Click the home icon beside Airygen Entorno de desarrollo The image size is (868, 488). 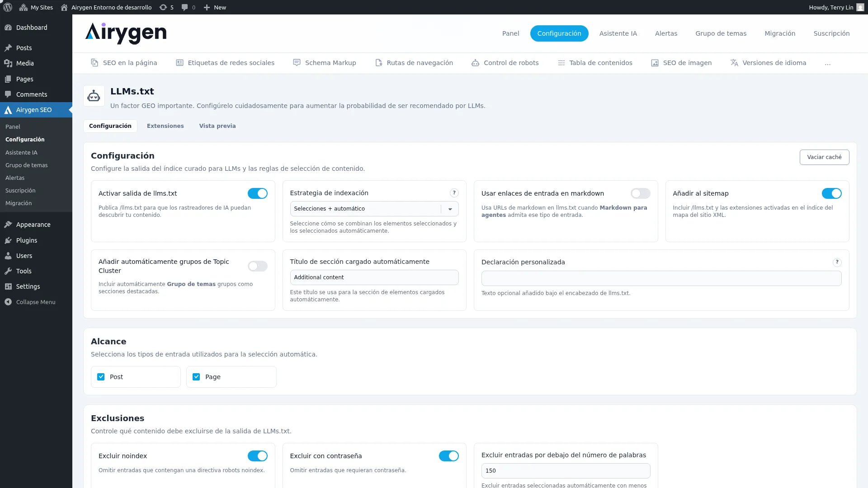click(x=64, y=7)
